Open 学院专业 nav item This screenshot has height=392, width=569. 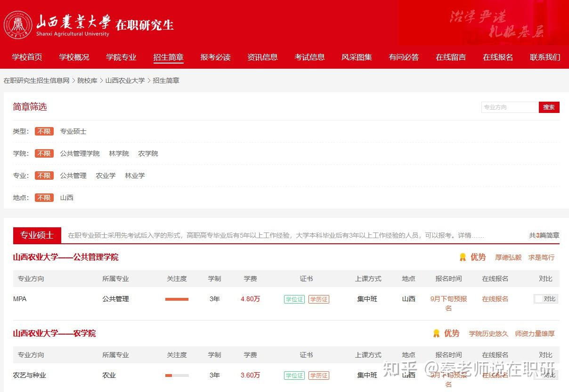click(121, 57)
